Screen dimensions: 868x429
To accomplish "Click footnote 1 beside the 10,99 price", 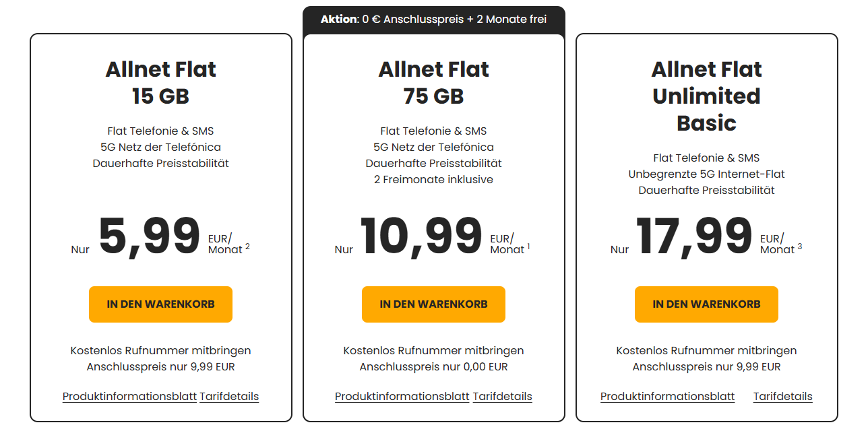I will tap(528, 246).
